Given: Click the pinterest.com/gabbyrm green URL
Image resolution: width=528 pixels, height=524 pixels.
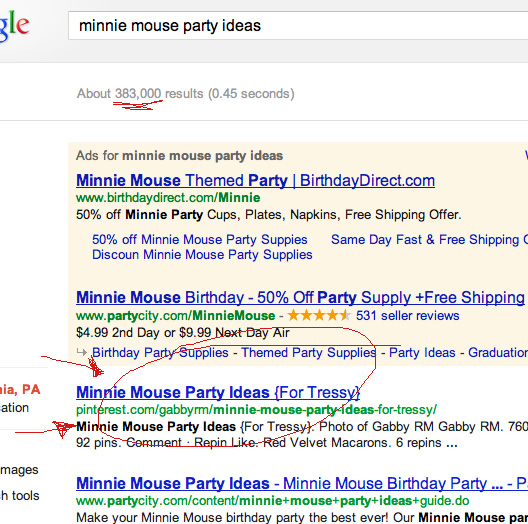Looking at the screenshot, I should pos(256,410).
